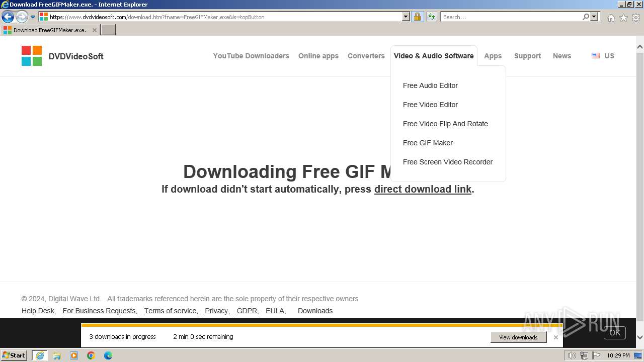Click the security lock icon

(417, 17)
